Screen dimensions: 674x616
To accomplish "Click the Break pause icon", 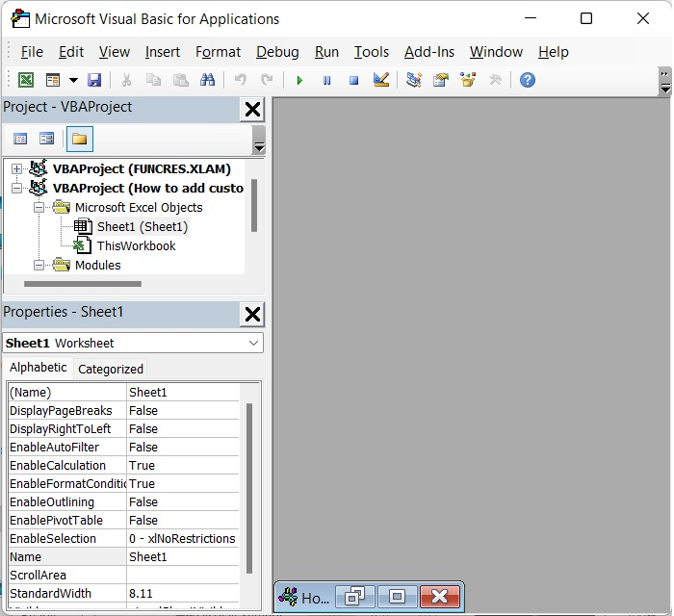I will 326,80.
